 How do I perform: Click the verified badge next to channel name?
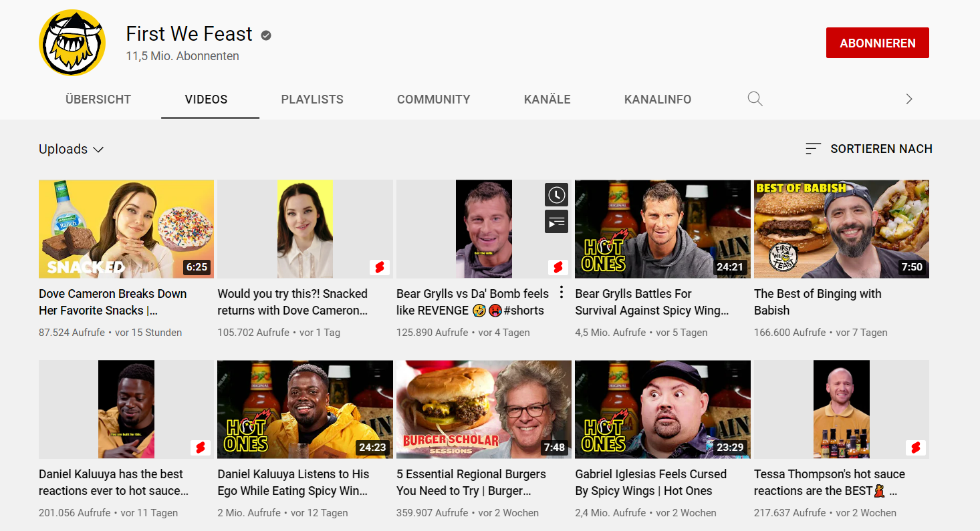coord(266,35)
